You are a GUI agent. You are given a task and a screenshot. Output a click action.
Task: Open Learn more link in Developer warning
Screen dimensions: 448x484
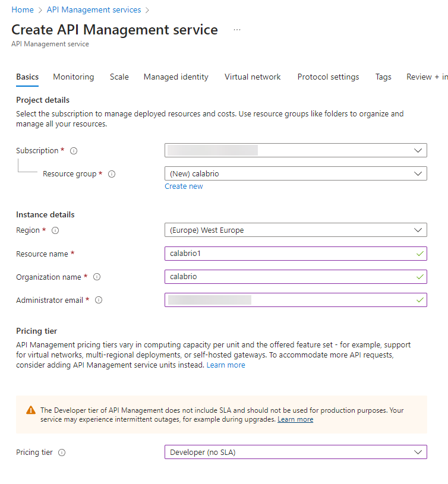pyautogui.click(x=295, y=419)
